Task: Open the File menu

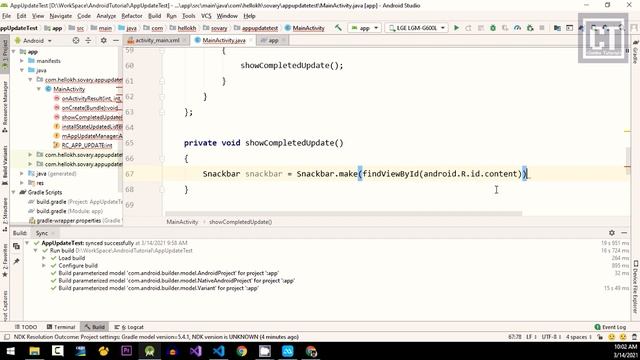Action: [x=7, y=16]
